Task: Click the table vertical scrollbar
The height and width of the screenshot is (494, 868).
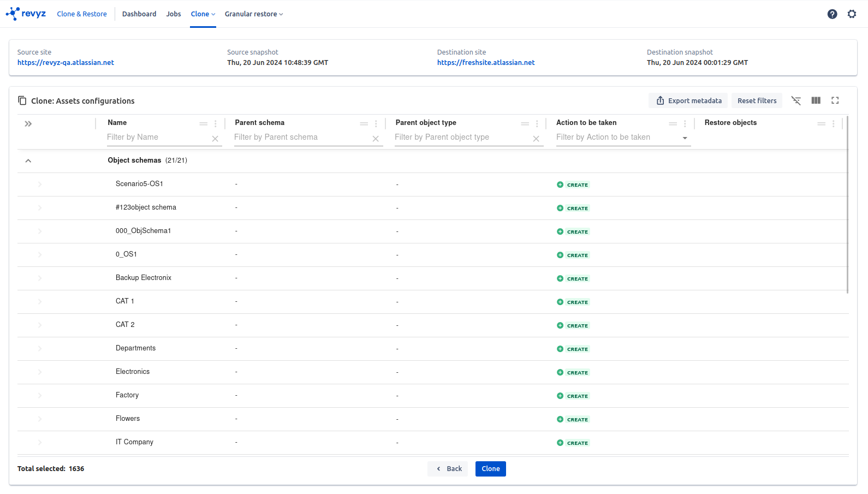Action: (847, 205)
